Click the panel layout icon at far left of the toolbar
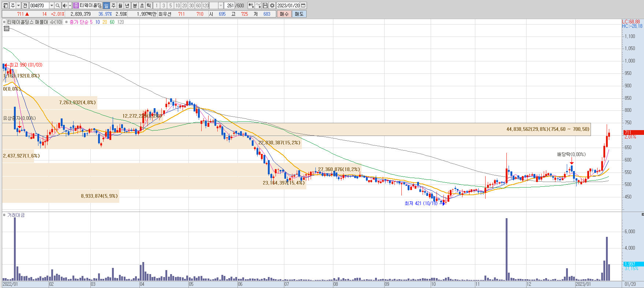644x288 pixels. click(5, 5)
